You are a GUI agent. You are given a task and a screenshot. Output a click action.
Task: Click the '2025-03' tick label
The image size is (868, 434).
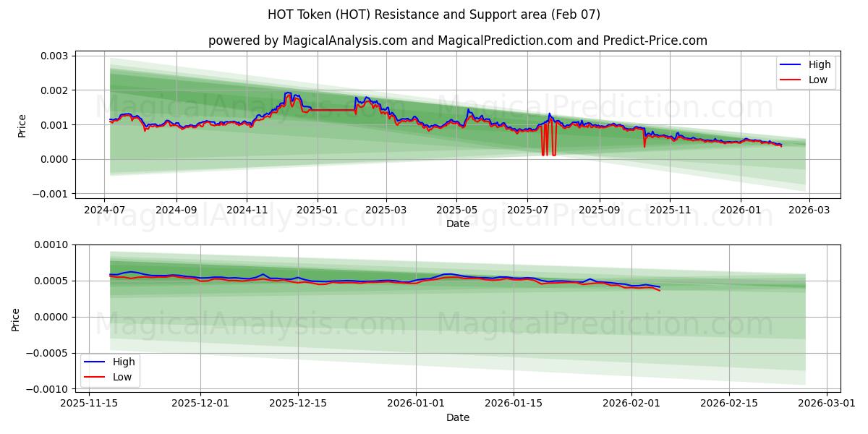tap(386, 210)
